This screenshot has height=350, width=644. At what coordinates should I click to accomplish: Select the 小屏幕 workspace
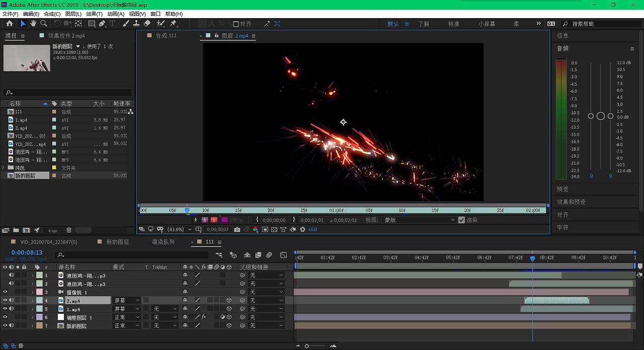click(x=487, y=24)
